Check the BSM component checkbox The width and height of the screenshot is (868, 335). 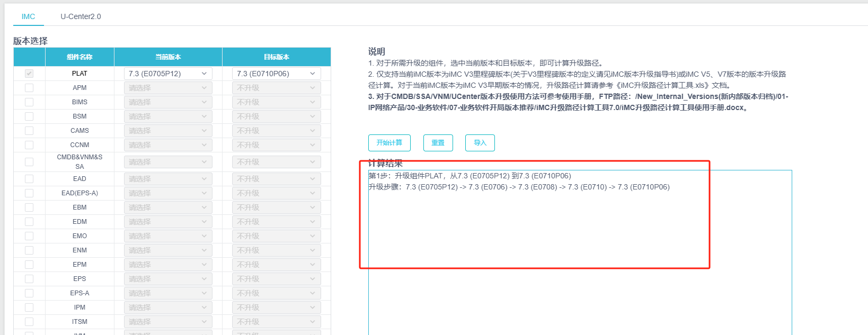click(29, 116)
